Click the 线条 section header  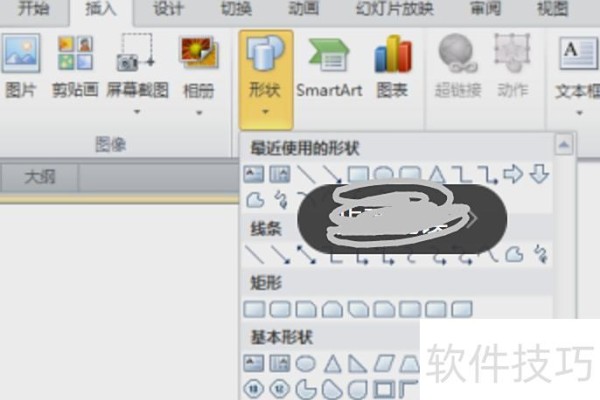(266, 229)
